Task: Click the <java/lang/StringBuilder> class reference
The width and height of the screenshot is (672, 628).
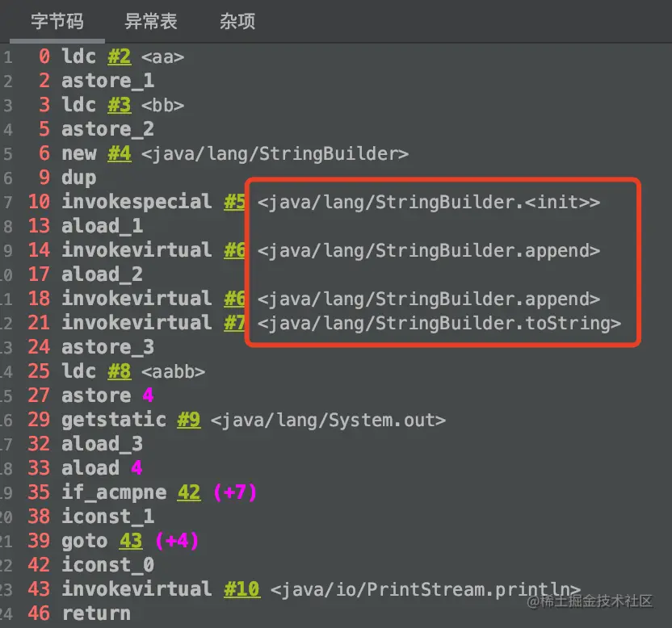Action: (x=275, y=154)
